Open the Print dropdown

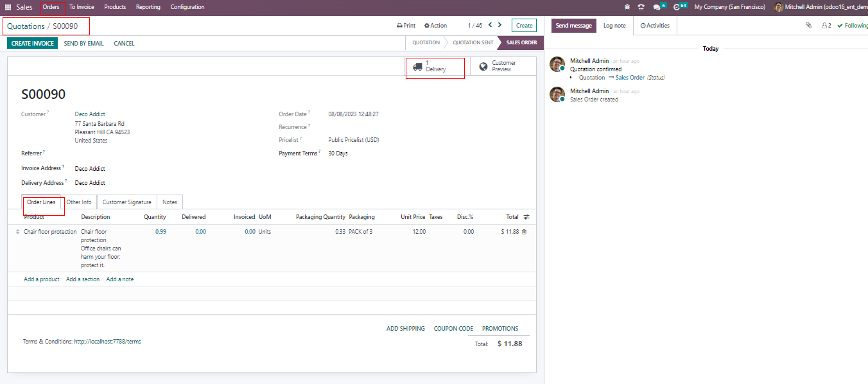tap(406, 26)
